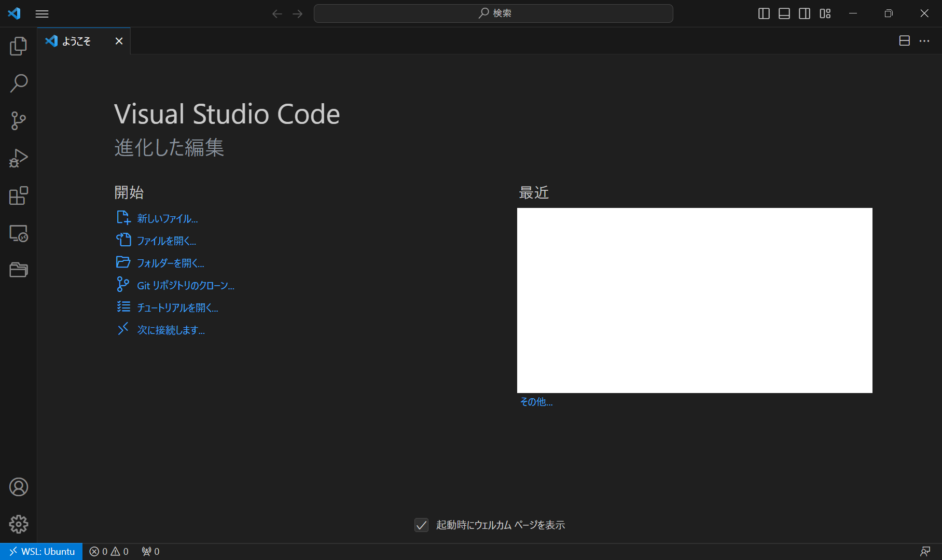
Task: Select the Search icon
Action: point(19,83)
